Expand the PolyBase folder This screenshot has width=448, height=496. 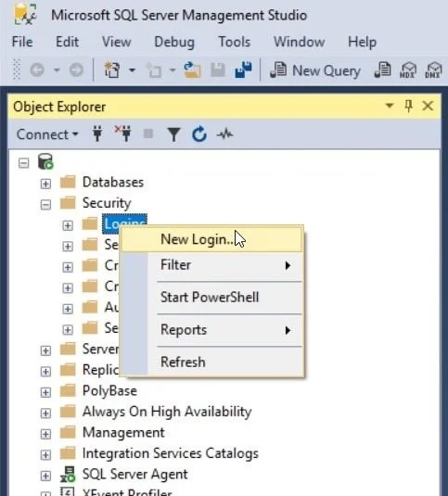click(x=45, y=392)
